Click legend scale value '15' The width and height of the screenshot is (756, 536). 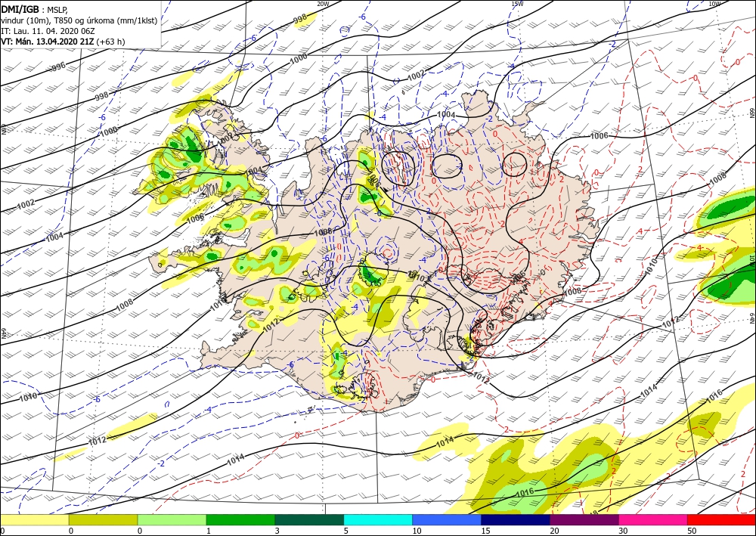(x=485, y=531)
